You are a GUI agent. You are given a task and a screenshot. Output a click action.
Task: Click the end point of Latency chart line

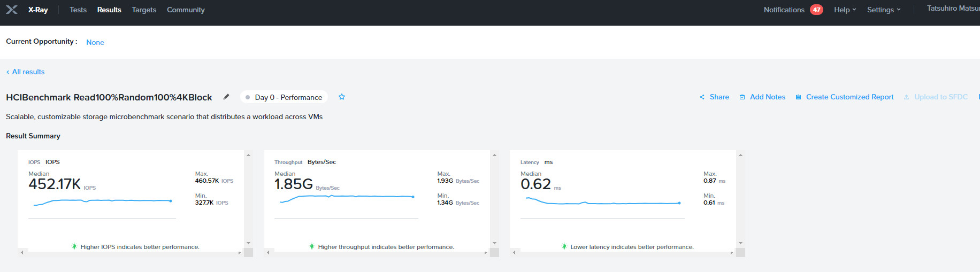tap(679, 203)
